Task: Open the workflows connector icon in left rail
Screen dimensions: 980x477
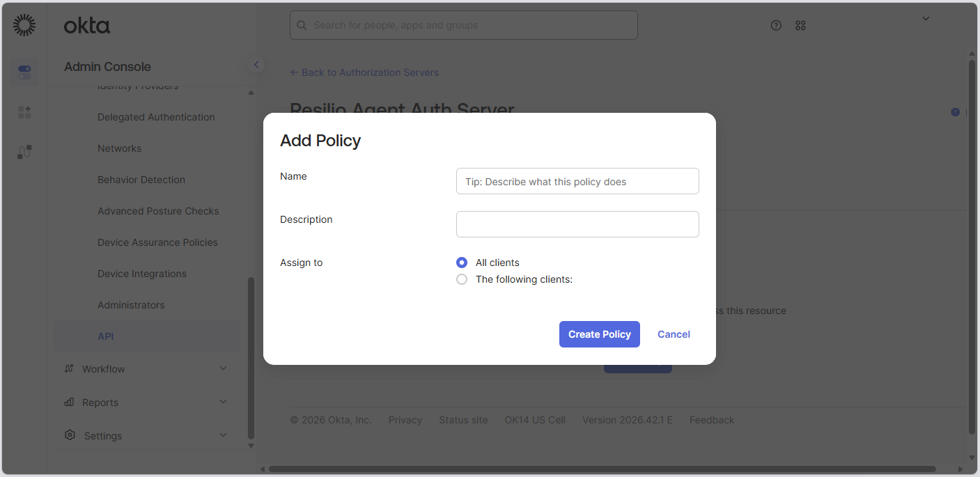Action: (24, 152)
